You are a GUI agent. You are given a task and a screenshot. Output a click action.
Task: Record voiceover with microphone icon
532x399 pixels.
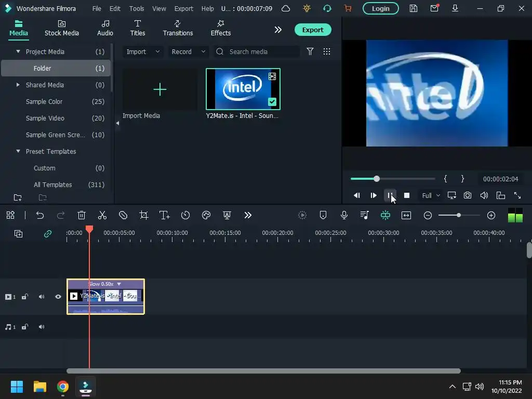(x=344, y=215)
